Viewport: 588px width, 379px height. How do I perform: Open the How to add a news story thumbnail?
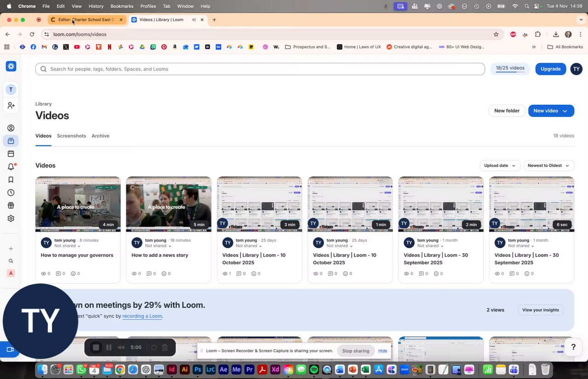(169, 204)
